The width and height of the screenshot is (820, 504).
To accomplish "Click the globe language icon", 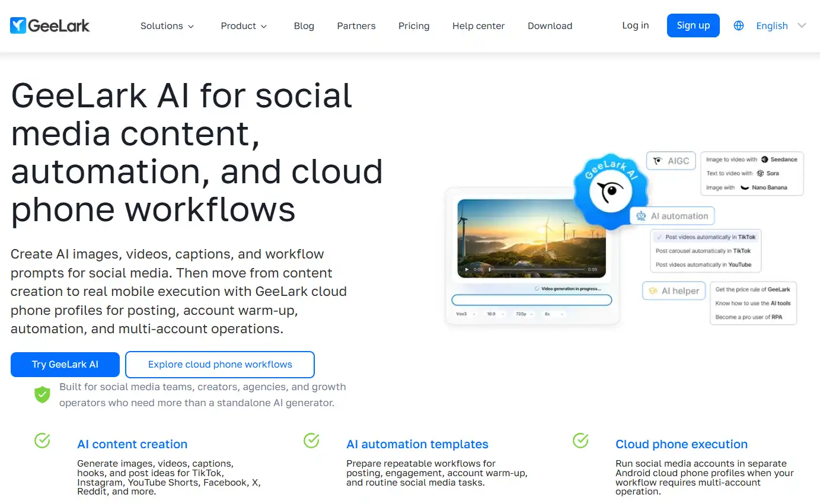I will tap(739, 25).
